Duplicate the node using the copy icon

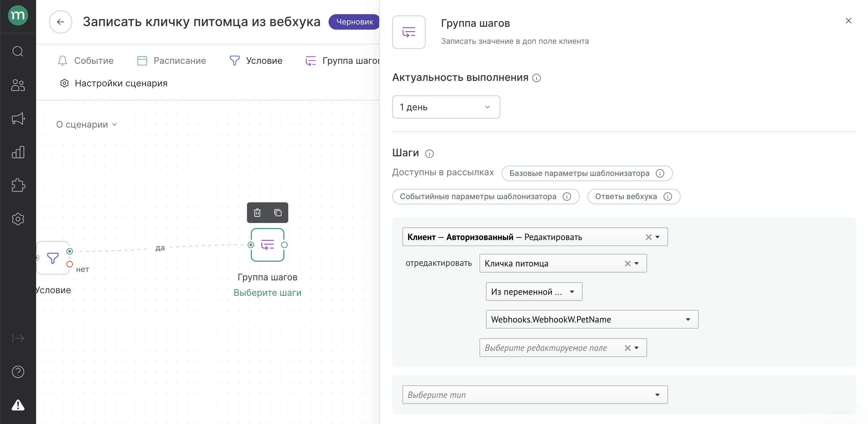point(278,213)
